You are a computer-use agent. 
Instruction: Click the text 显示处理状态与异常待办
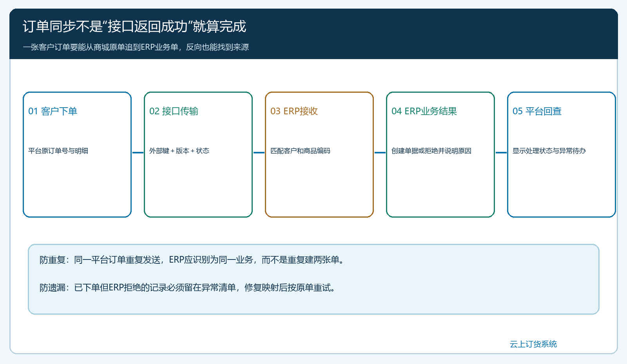point(549,151)
